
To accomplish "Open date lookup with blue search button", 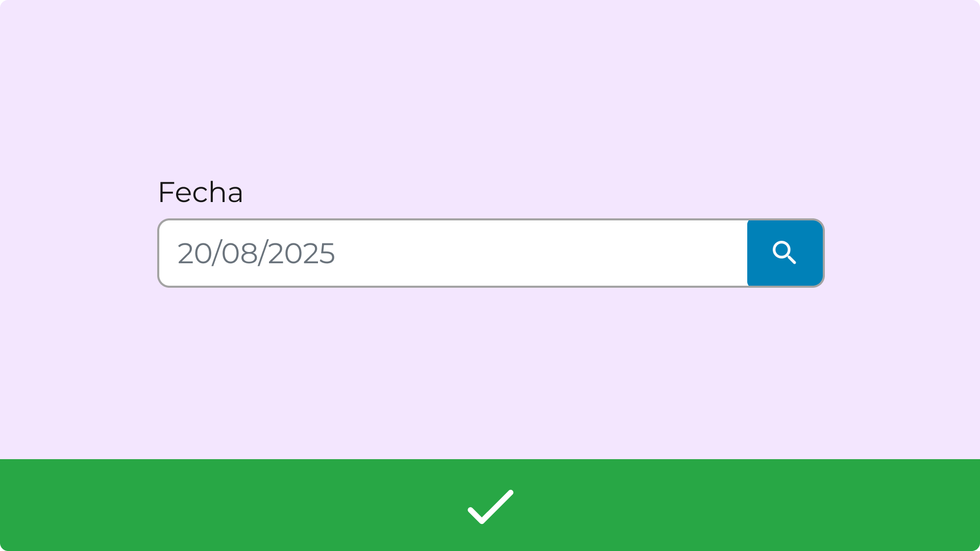I will (785, 253).
